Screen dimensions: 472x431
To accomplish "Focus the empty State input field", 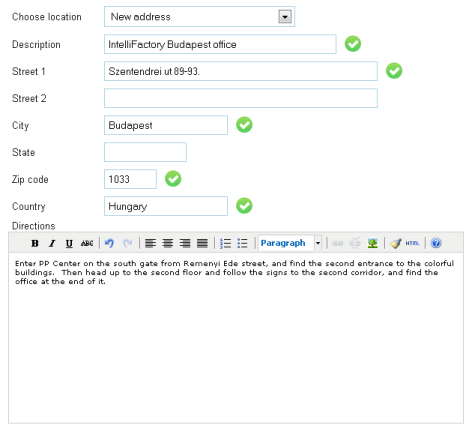I will (145, 152).
